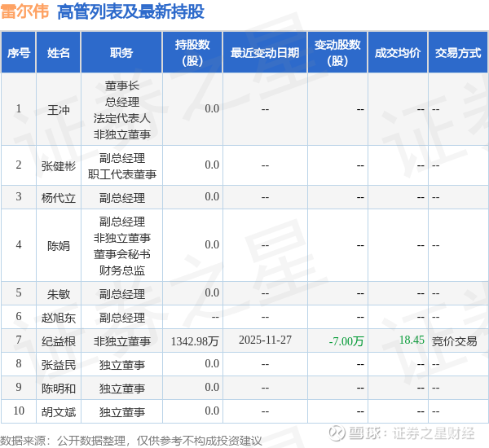The width and height of the screenshot is (489, 448).
Task: Click 法定代表人 in 王冲's positions
Action: pyautogui.click(x=122, y=118)
